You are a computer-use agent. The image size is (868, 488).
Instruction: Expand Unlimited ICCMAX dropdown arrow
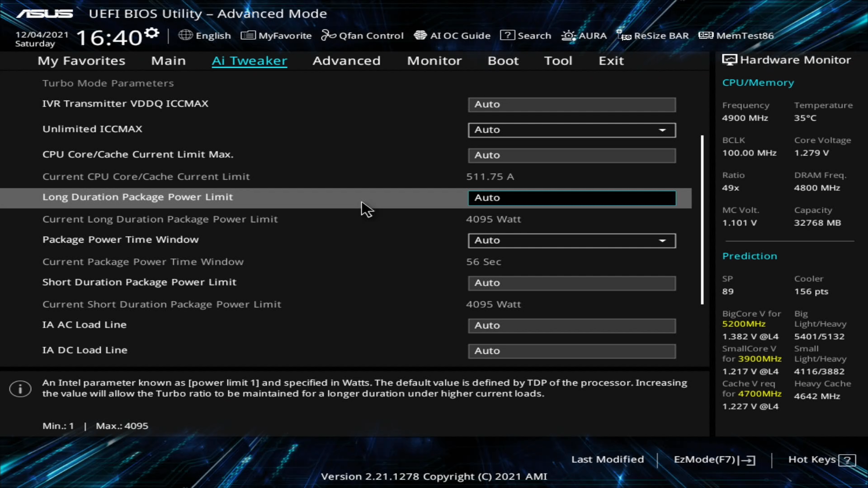coord(662,130)
